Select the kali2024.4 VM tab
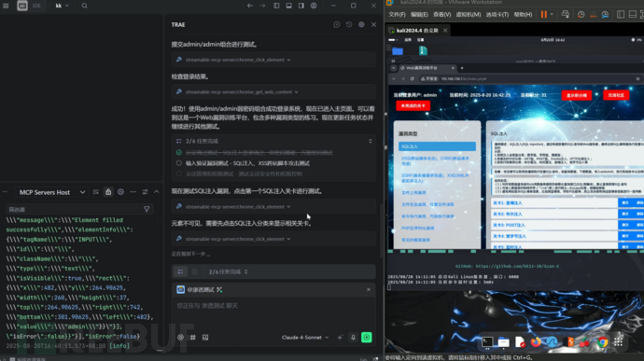 click(417, 31)
